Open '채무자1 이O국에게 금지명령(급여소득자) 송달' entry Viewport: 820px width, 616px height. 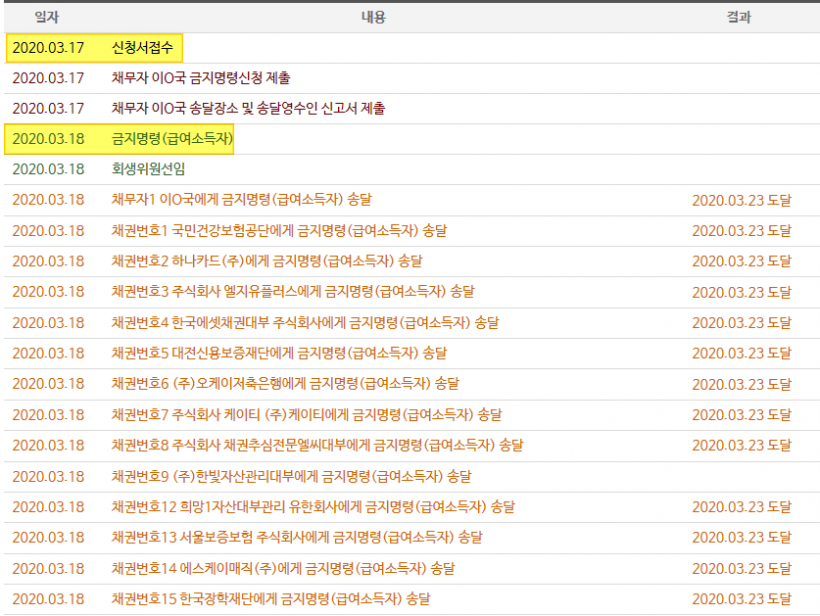coord(242,199)
